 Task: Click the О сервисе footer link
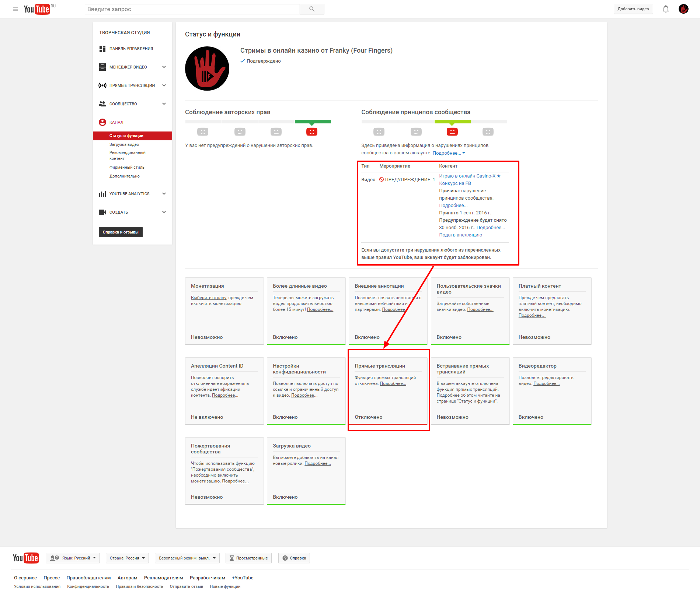click(x=25, y=578)
